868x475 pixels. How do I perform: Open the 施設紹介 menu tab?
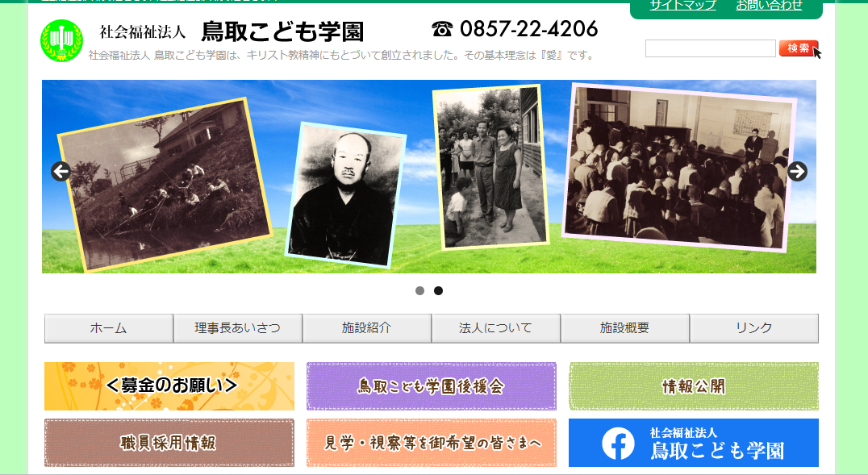[x=366, y=328]
